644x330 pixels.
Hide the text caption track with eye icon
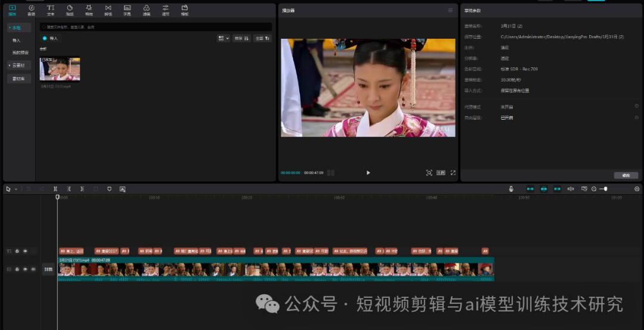pyautogui.click(x=25, y=251)
